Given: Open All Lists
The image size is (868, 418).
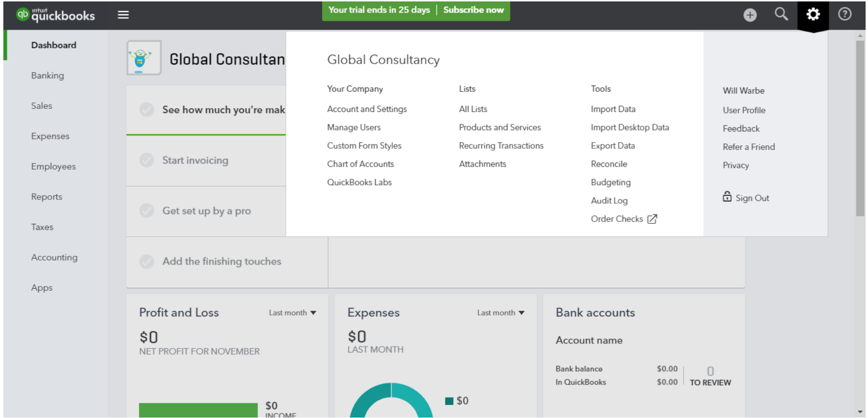Looking at the screenshot, I should (x=473, y=109).
